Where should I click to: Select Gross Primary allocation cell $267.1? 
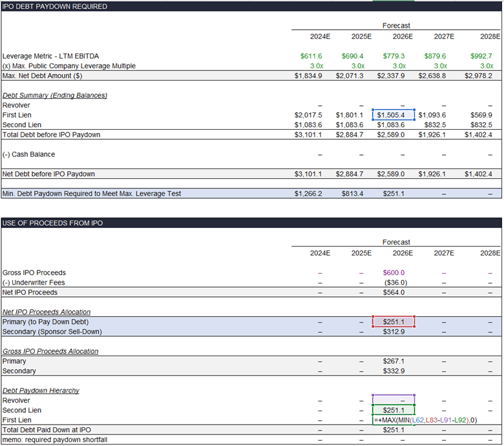(394, 361)
